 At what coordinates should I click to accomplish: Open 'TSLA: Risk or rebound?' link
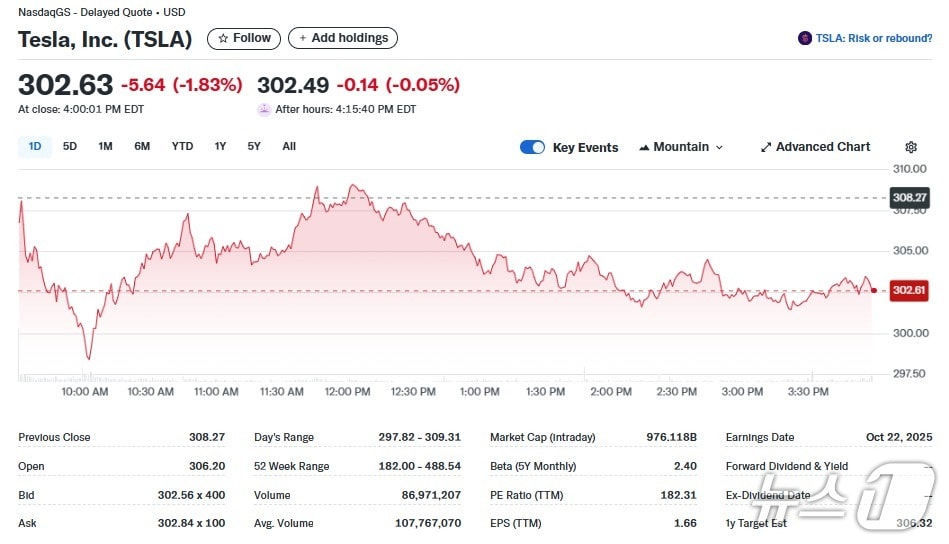point(873,38)
